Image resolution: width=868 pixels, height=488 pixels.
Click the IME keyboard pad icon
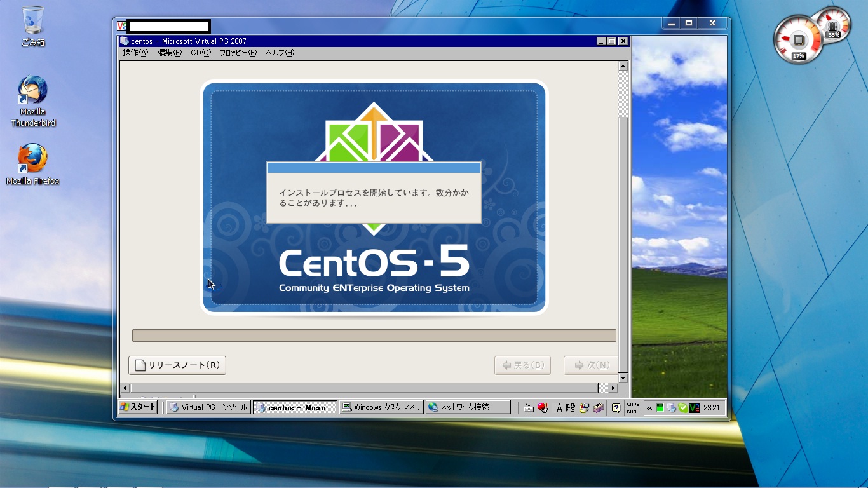click(529, 408)
